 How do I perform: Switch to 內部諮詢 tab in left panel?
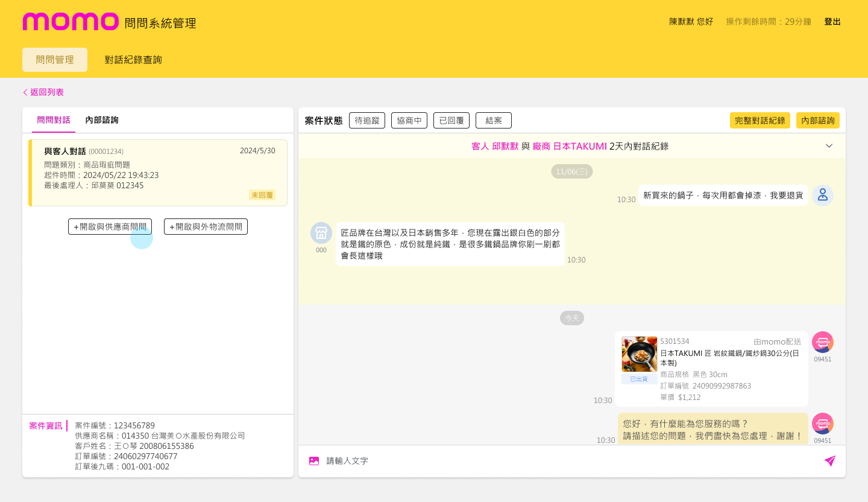102,120
